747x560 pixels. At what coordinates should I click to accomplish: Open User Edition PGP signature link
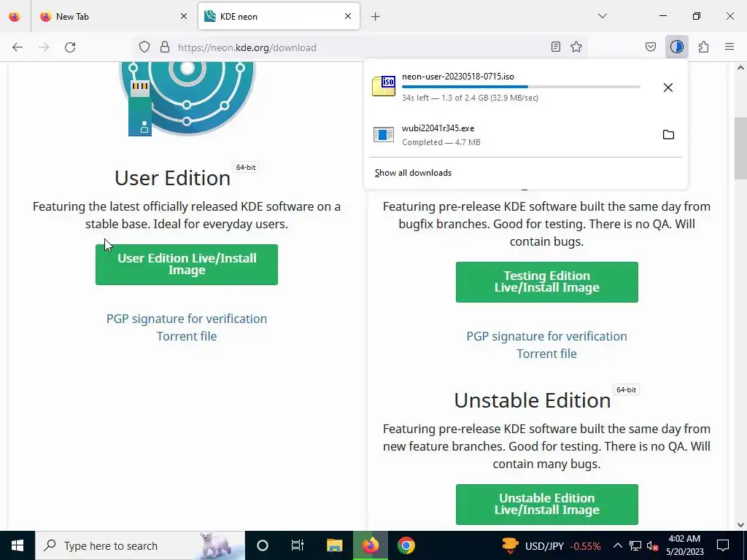pyautogui.click(x=187, y=319)
